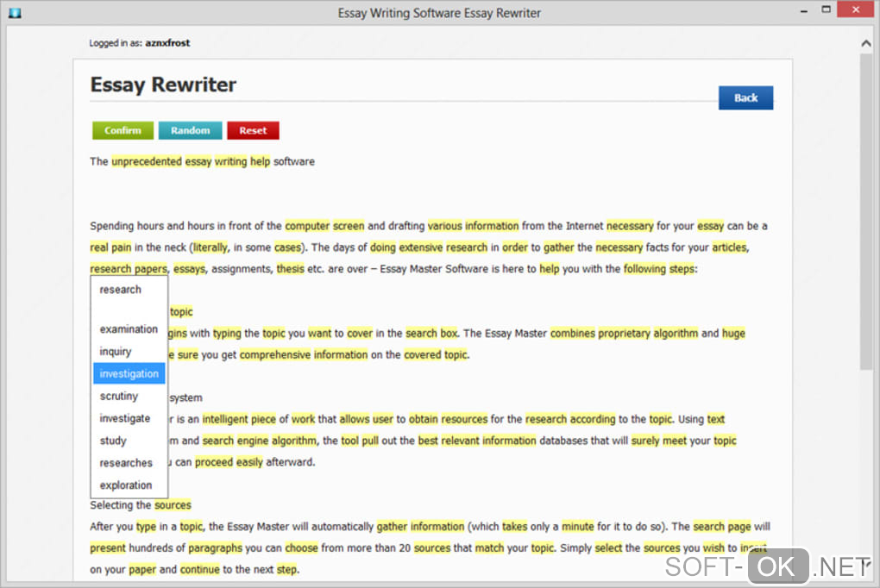Click highlighted word 'paragraphs'
The width and height of the screenshot is (880, 588).
(x=216, y=547)
